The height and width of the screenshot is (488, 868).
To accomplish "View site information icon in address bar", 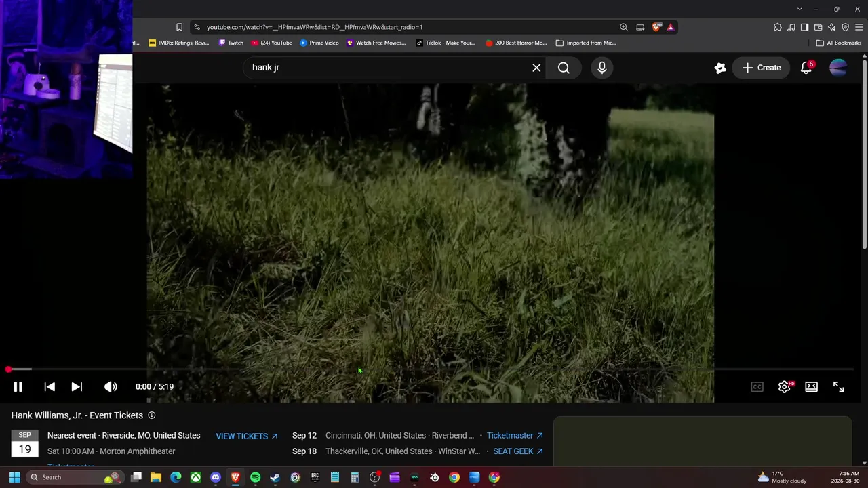I will pyautogui.click(x=197, y=27).
